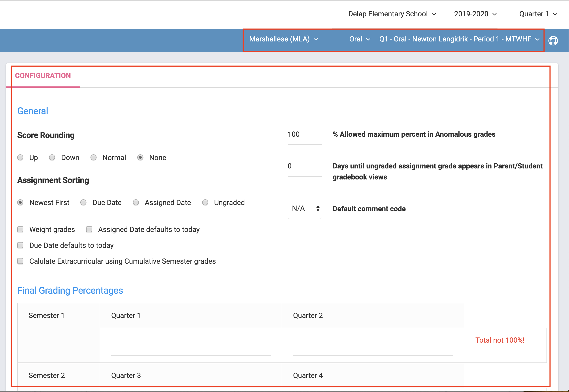The width and height of the screenshot is (569, 392).
Task: Choose Down score rounding
Action: [x=52, y=157]
